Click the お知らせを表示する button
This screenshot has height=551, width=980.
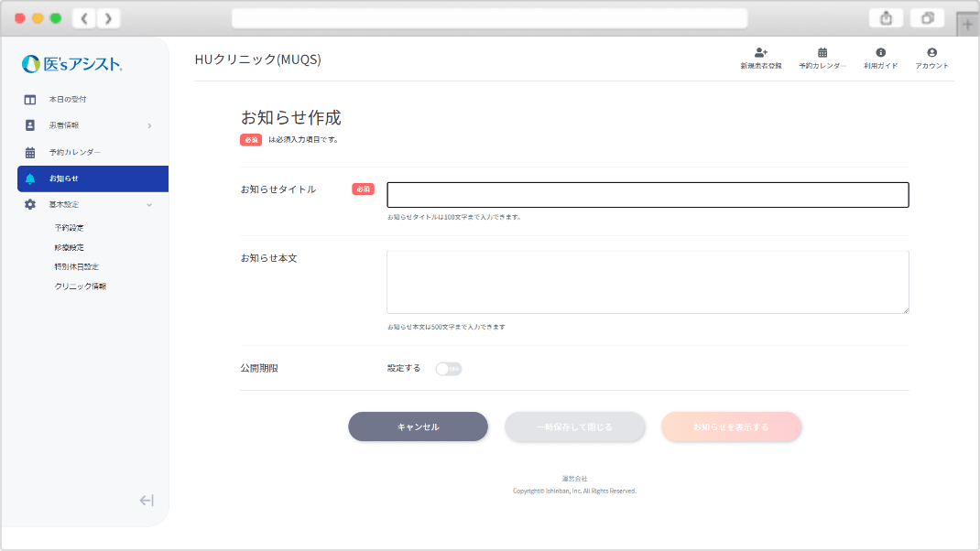[x=731, y=427]
